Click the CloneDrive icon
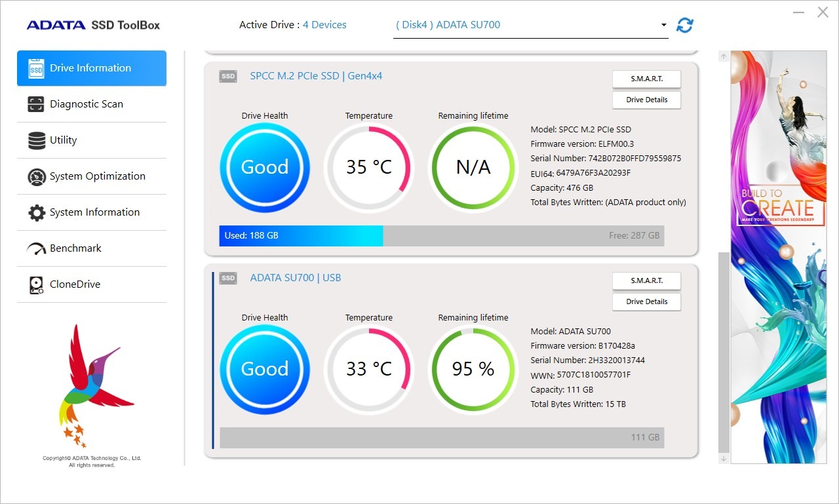839x504 pixels. pyautogui.click(x=36, y=284)
